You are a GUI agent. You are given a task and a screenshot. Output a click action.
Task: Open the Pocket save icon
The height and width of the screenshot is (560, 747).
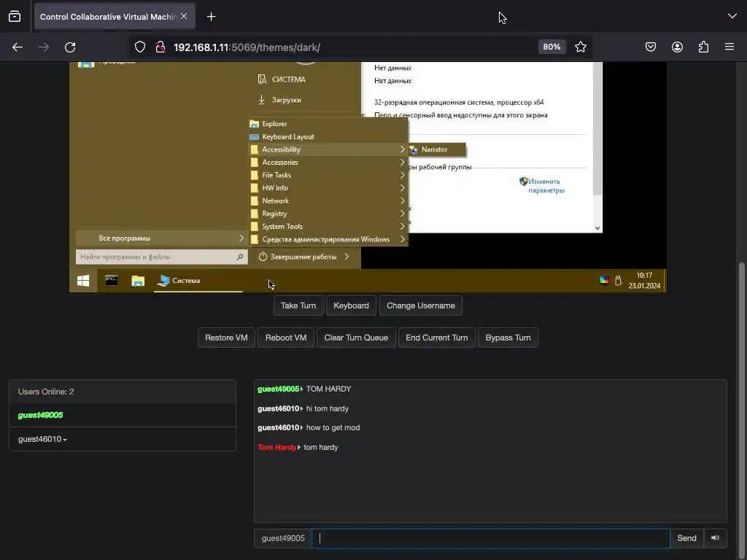coord(650,47)
